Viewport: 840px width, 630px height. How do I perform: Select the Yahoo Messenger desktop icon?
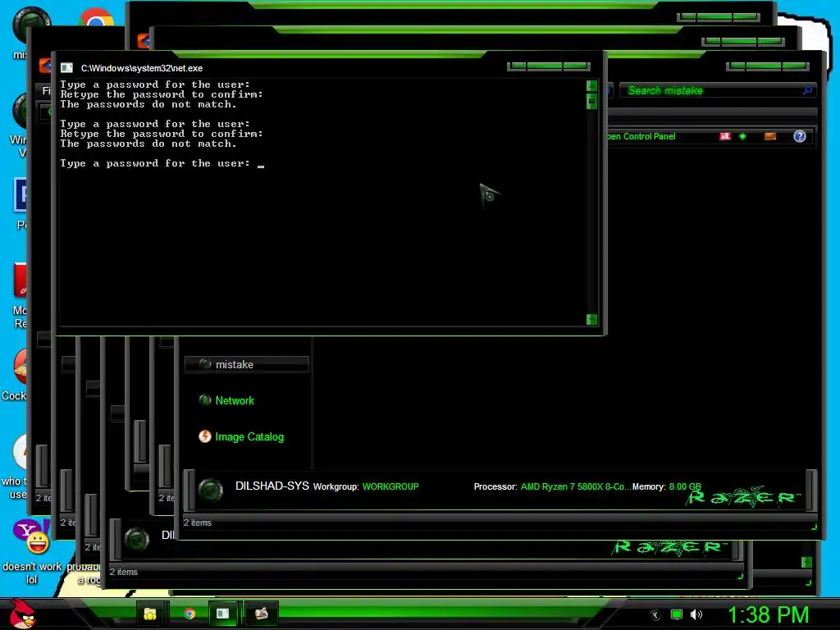(x=32, y=536)
